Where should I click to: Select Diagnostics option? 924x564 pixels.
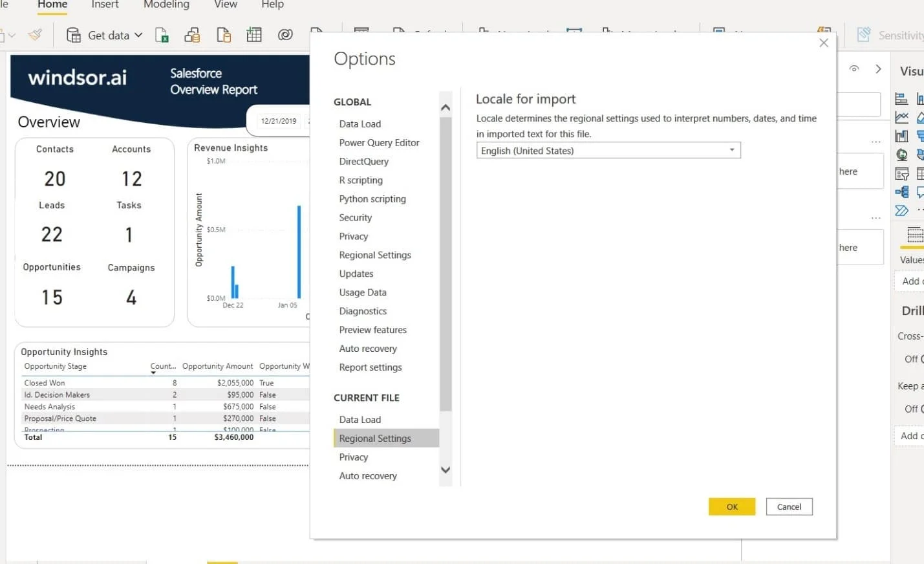pyautogui.click(x=363, y=311)
